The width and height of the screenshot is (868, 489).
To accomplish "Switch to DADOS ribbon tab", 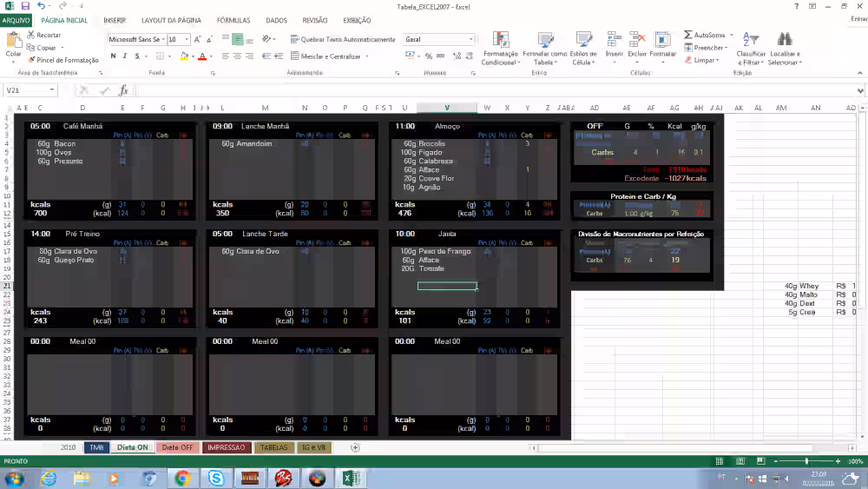I will [276, 20].
